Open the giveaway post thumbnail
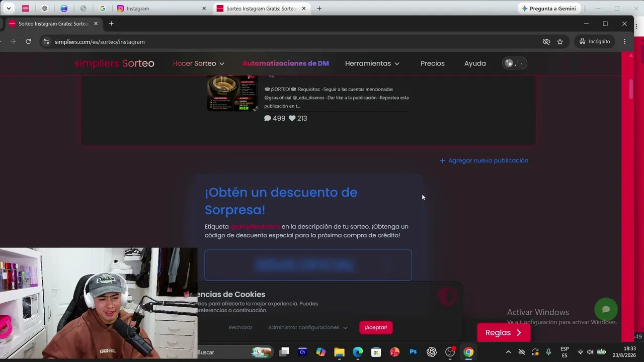 point(232,93)
